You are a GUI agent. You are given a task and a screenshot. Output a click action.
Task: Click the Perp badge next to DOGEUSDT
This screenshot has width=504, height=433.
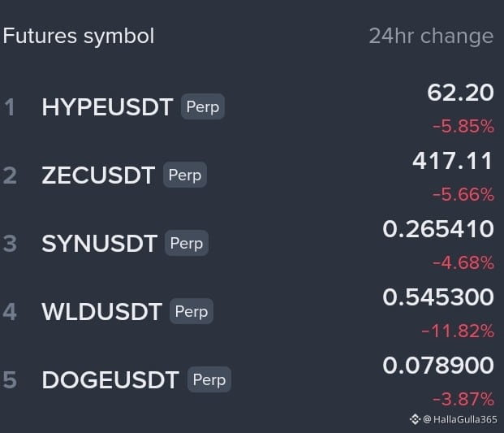[209, 379]
